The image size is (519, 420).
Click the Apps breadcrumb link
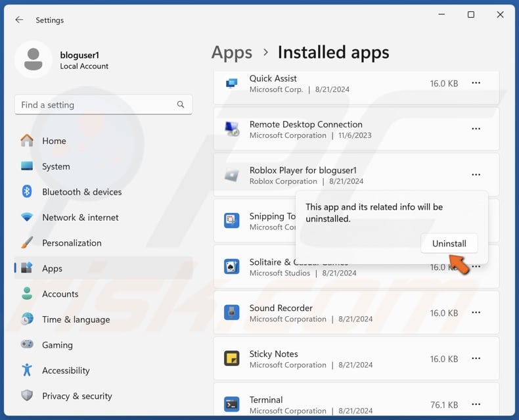pyautogui.click(x=232, y=53)
